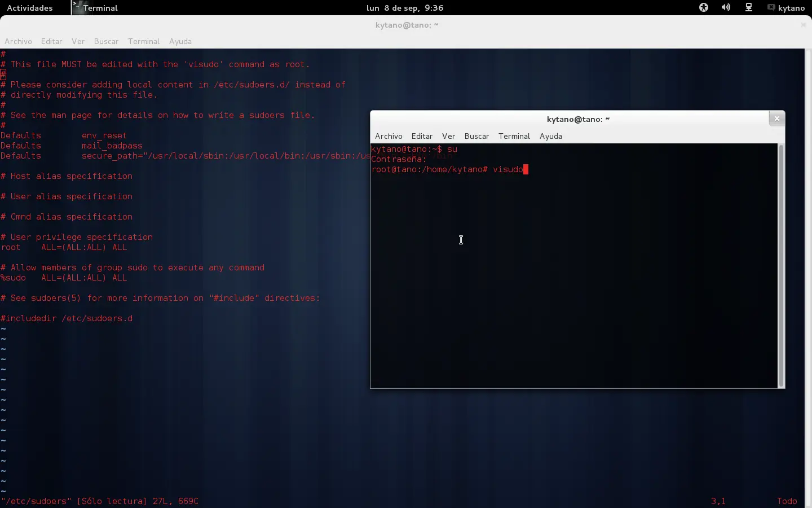Open Editar menu in front terminal
812x508 pixels.
422,136
